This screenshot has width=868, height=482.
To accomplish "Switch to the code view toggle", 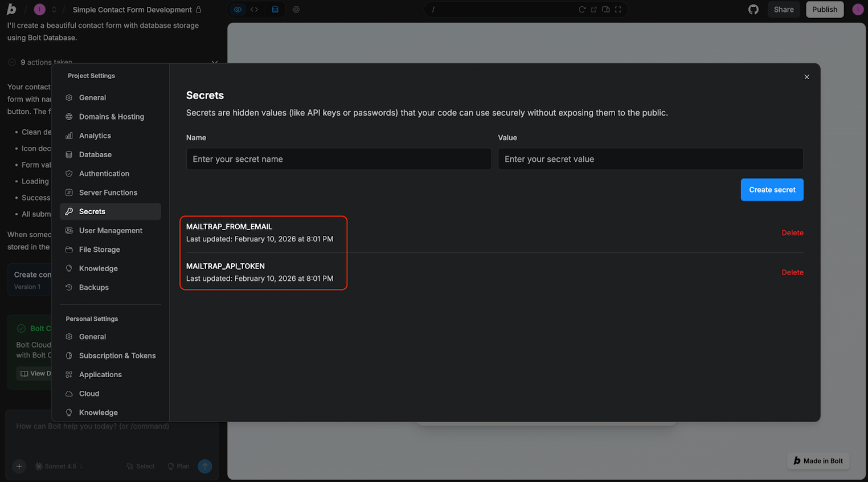I will [255, 10].
